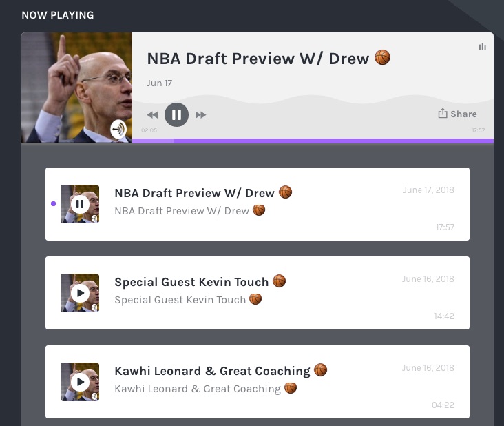Viewport: 504px width, 426px height.
Task: Click the large now playing cover image
Action: pos(76,87)
